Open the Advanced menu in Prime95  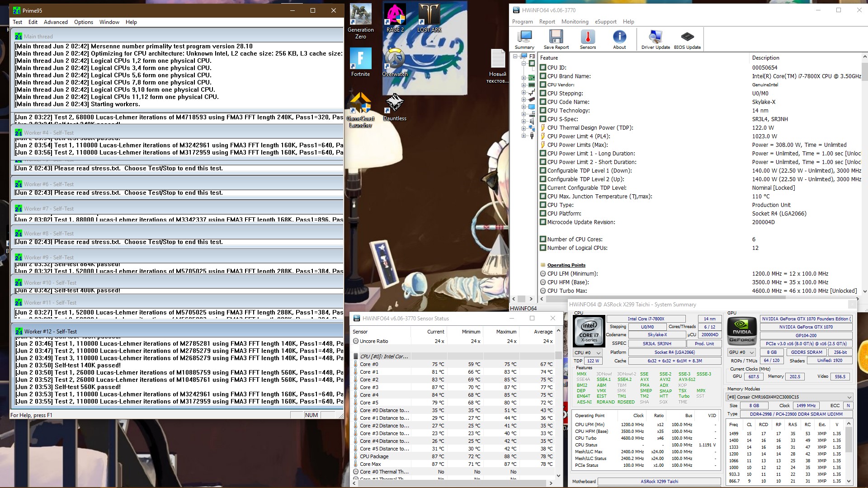(x=56, y=22)
